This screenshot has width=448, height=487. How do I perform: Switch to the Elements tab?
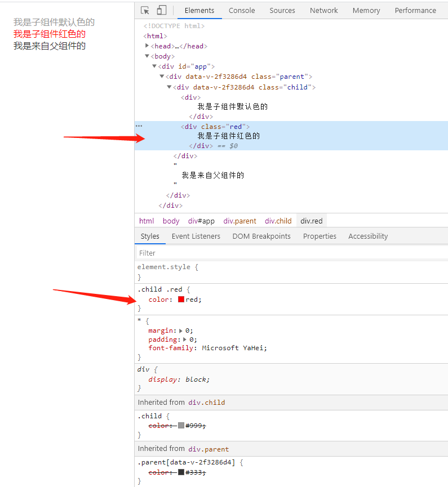pos(199,11)
